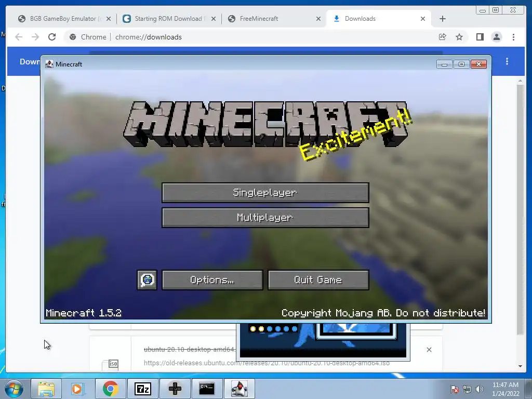Close the Downloads tab

[x=423, y=19]
